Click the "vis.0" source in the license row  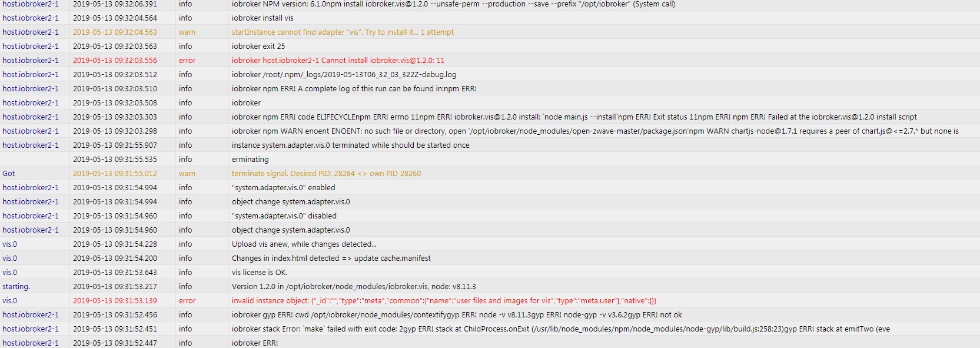point(9,272)
